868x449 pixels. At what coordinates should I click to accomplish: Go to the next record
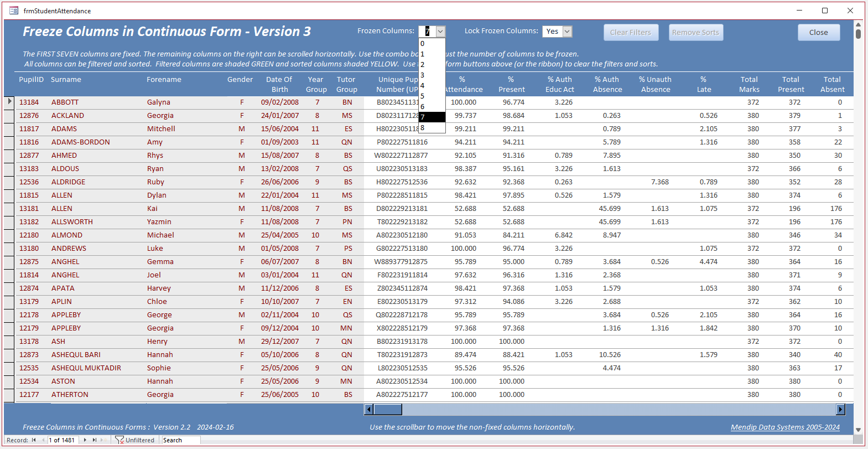85,440
